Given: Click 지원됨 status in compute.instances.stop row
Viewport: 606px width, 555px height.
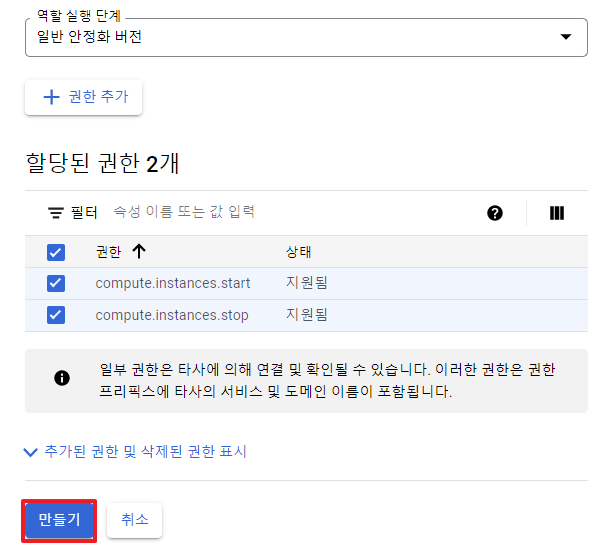Looking at the screenshot, I should point(307,315).
